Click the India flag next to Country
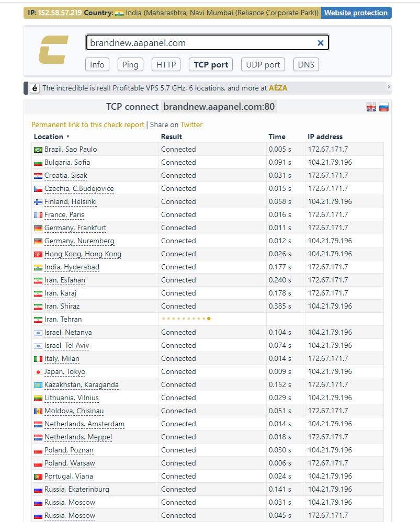The image size is (420, 522). [x=119, y=13]
